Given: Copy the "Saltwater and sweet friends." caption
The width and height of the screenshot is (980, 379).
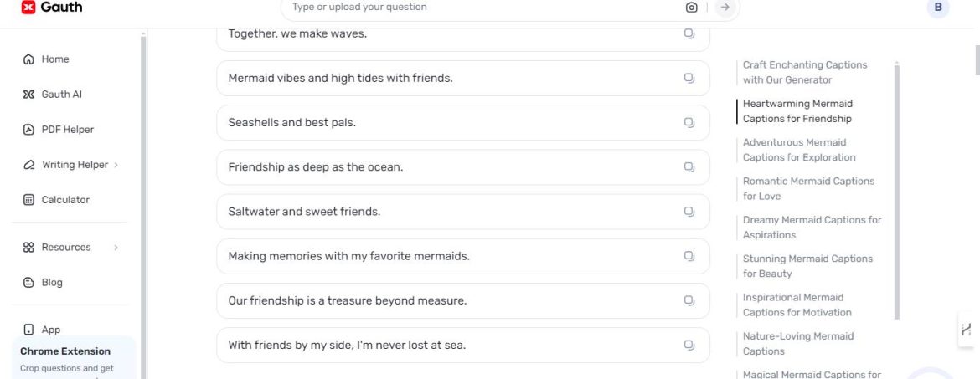Looking at the screenshot, I should pyautogui.click(x=689, y=212).
